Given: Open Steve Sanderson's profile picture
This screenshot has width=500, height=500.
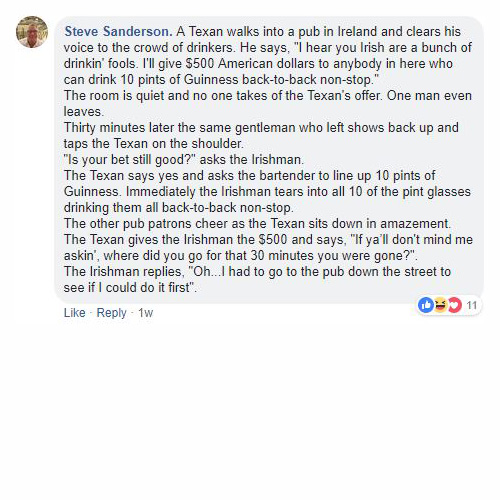Looking at the screenshot, I should (x=32, y=32).
